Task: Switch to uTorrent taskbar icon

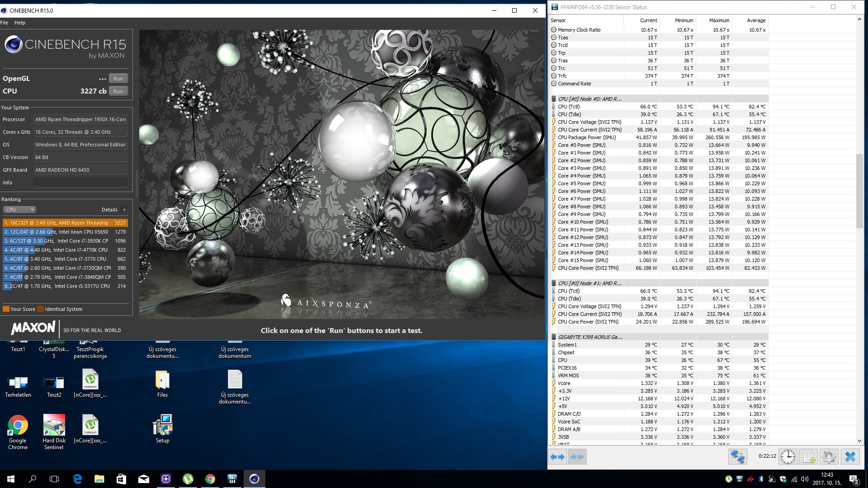Action: click(188, 479)
